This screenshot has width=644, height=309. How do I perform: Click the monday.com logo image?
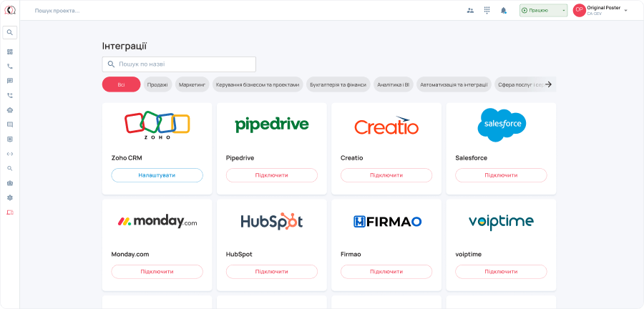[x=157, y=222]
